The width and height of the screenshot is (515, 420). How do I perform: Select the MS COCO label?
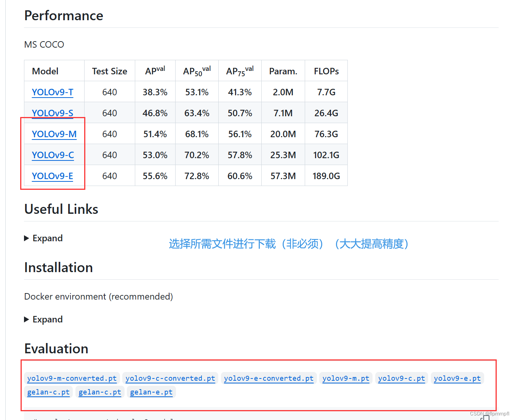pos(44,45)
